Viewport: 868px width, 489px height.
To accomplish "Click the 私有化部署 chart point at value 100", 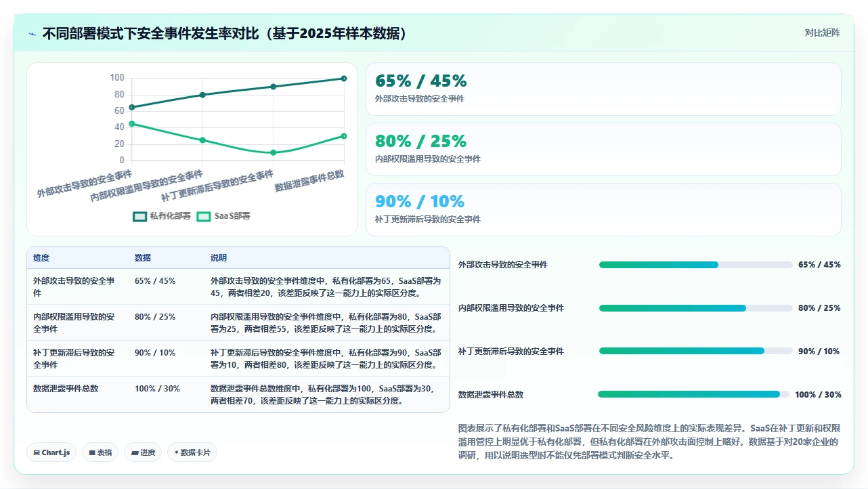I will (344, 79).
